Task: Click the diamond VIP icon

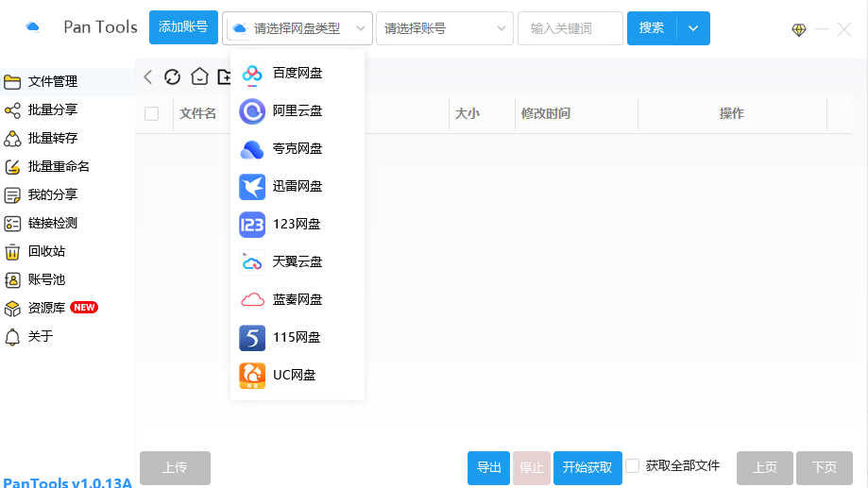Action: click(x=799, y=29)
